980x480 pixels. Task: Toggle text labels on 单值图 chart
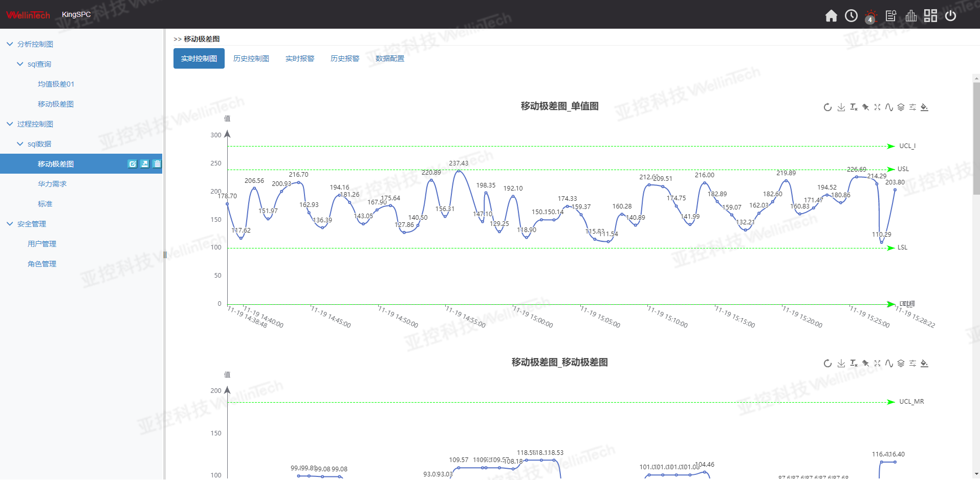tap(854, 107)
